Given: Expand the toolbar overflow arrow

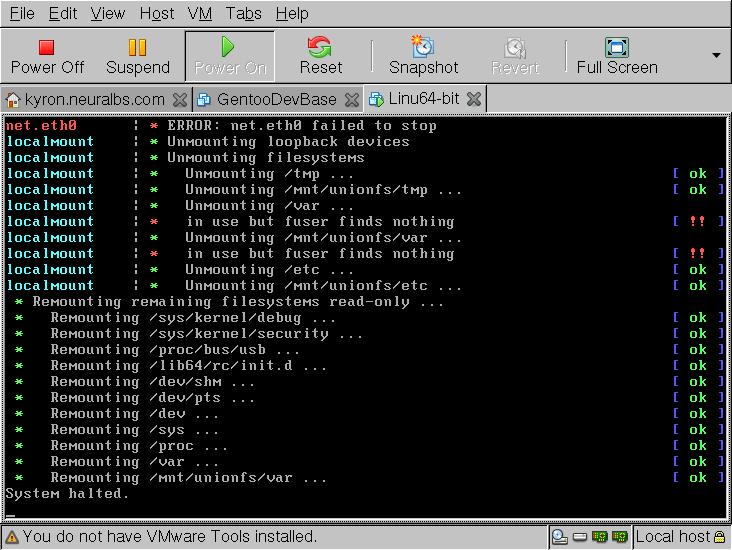Looking at the screenshot, I should click(x=716, y=56).
